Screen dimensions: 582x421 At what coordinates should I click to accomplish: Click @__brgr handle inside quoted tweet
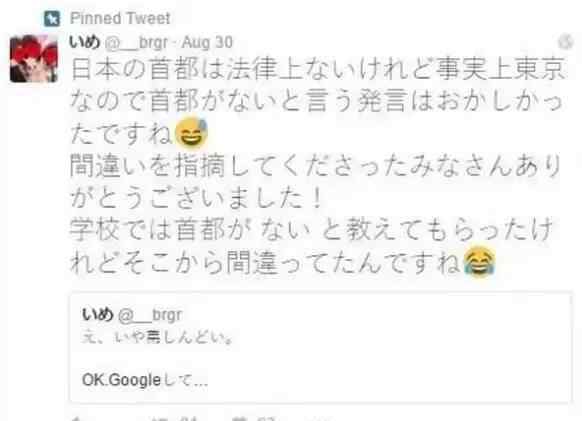pos(150,315)
